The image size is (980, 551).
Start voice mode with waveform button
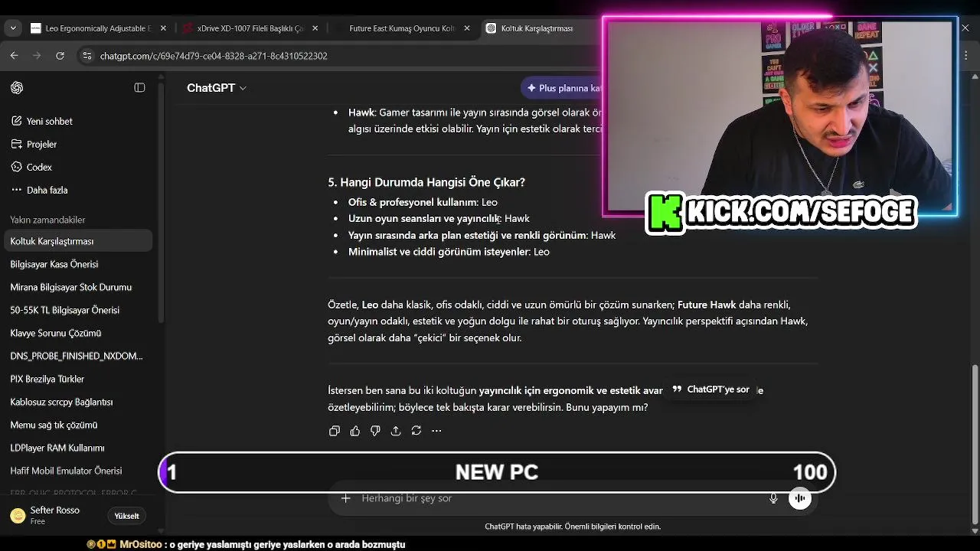click(x=800, y=498)
